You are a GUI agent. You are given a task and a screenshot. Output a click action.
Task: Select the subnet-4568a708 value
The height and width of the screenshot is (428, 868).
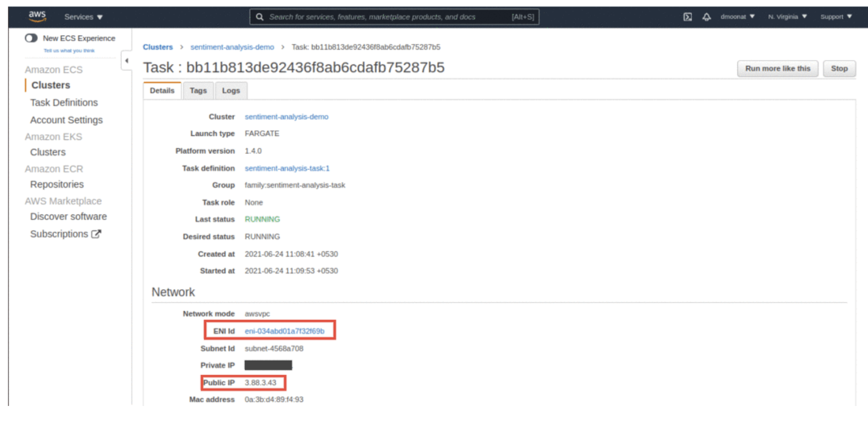(x=274, y=349)
